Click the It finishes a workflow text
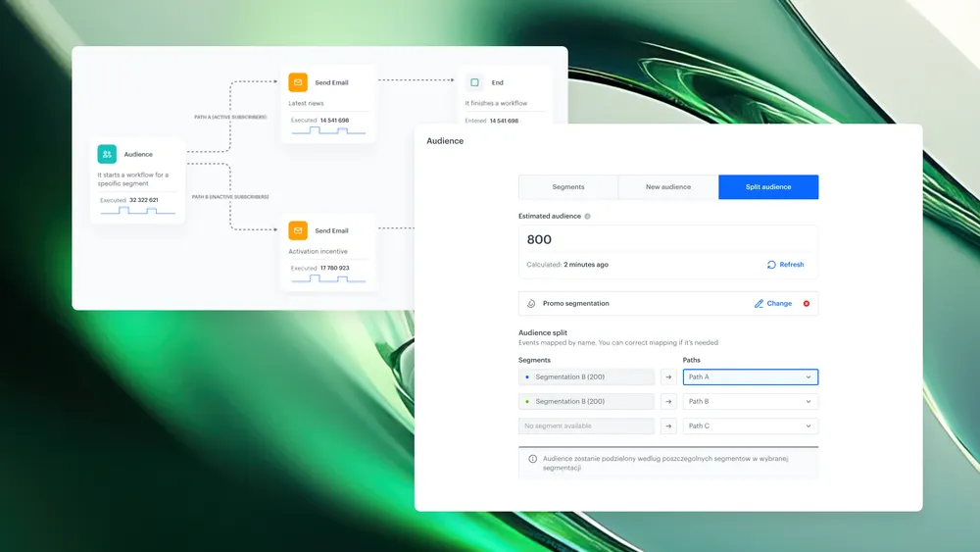This screenshot has width=980, height=552. 496,103
